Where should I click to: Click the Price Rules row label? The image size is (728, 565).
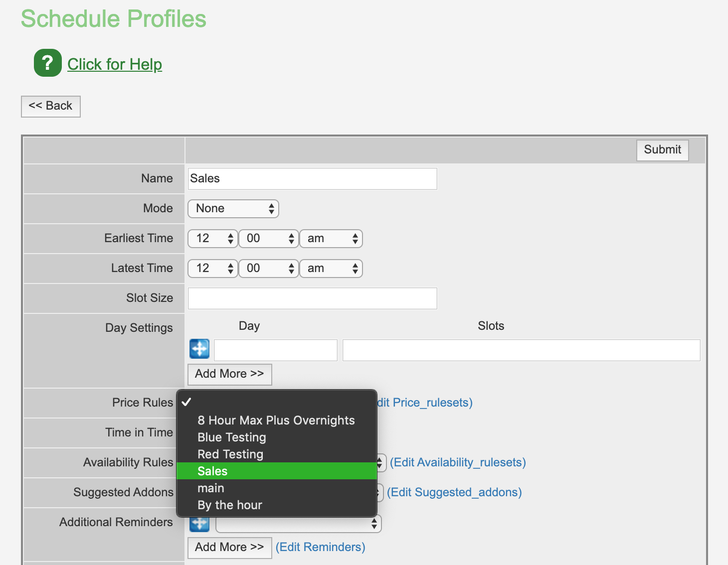point(143,403)
